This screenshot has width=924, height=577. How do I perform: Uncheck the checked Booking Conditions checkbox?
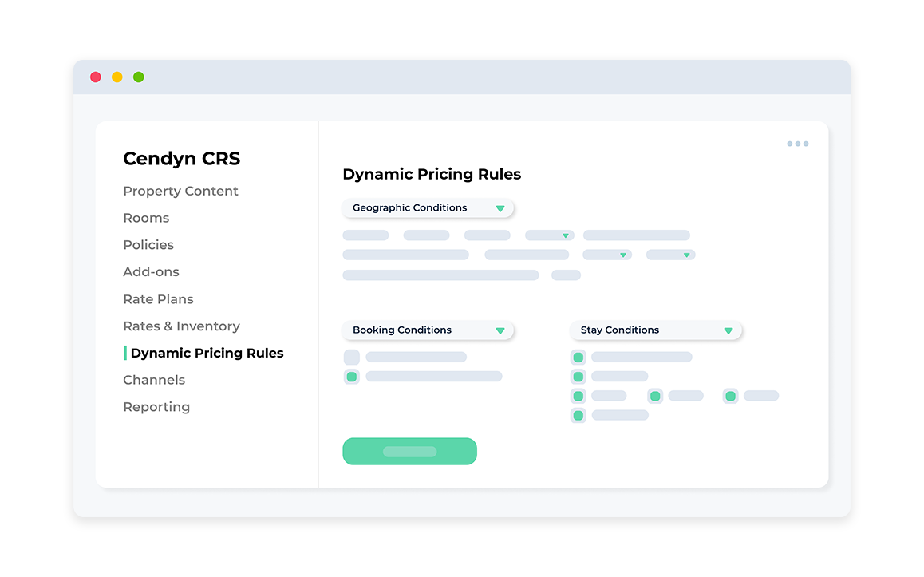pyautogui.click(x=351, y=377)
